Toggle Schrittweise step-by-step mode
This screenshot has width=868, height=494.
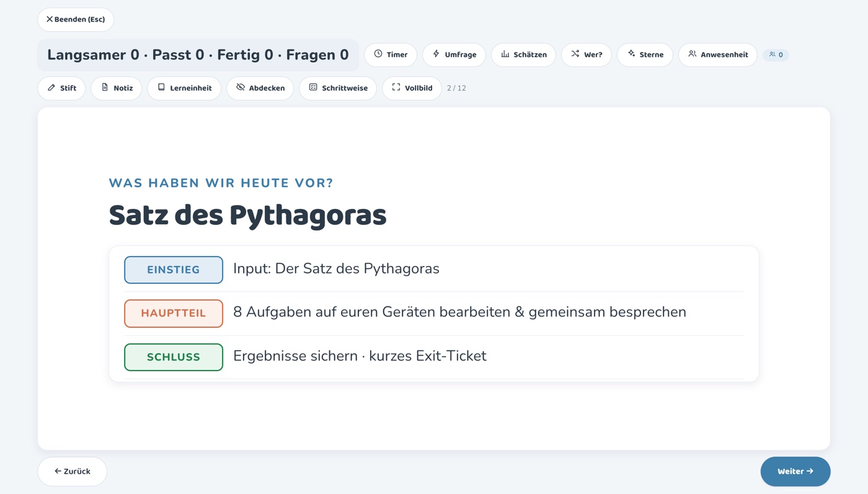(x=338, y=88)
